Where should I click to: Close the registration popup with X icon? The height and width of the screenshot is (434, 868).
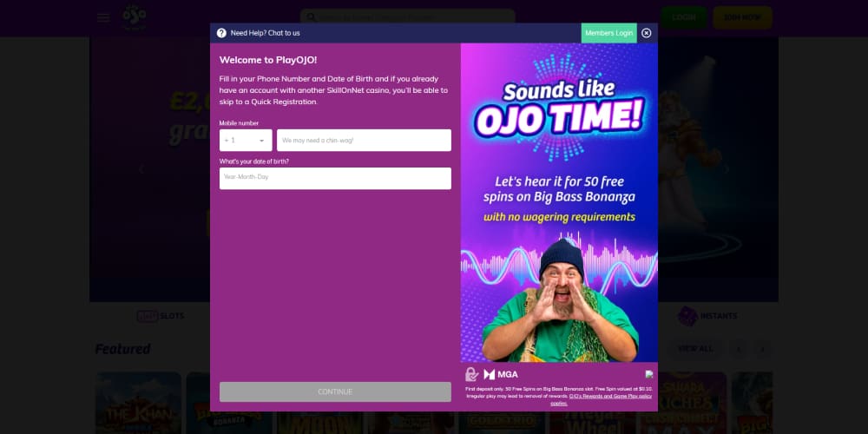647,33
